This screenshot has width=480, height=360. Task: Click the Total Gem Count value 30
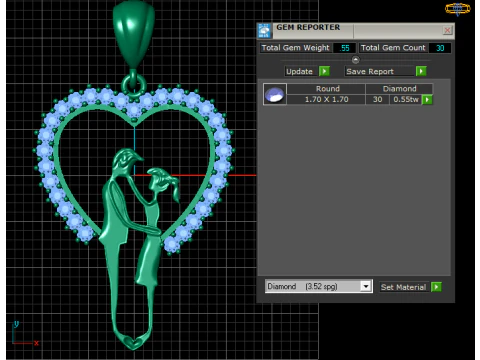pyautogui.click(x=440, y=48)
